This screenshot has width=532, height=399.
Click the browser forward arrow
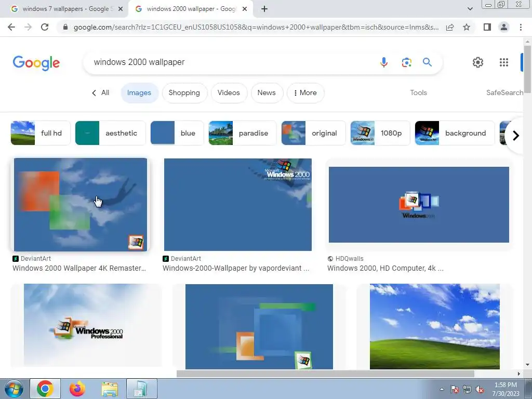pos(28,27)
